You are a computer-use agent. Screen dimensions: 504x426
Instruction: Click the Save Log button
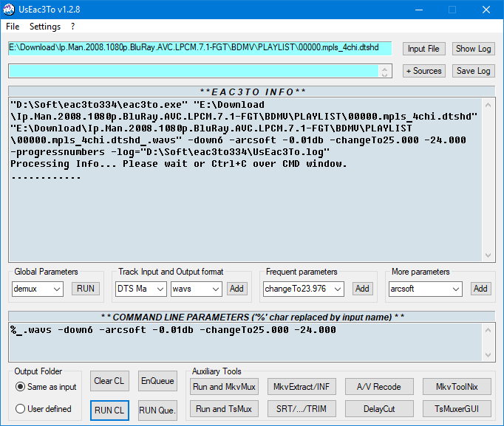click(x=474, y=71)
